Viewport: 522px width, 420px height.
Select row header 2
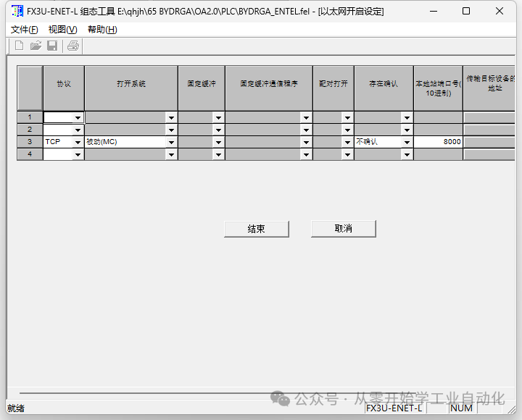(30, 130)
